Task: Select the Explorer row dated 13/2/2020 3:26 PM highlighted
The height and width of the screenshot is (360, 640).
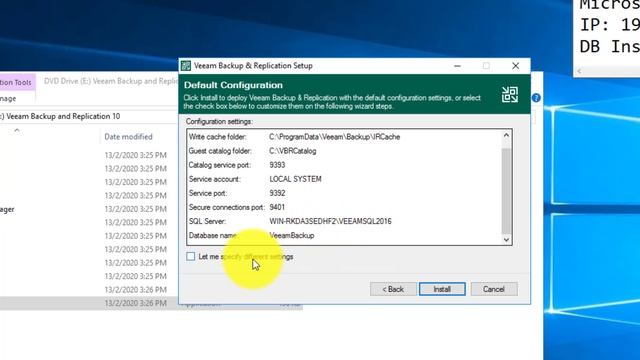Action: tap(151, 303)
